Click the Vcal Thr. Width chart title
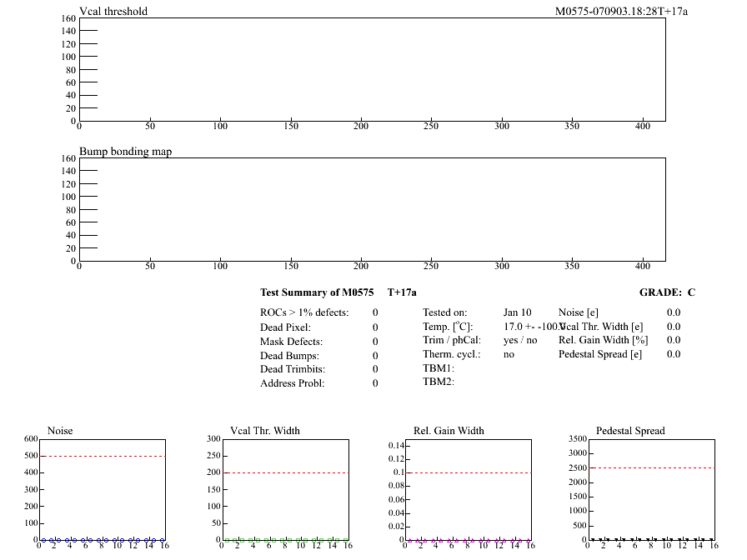This screenshot has height=560, width=747. [265, 431]
